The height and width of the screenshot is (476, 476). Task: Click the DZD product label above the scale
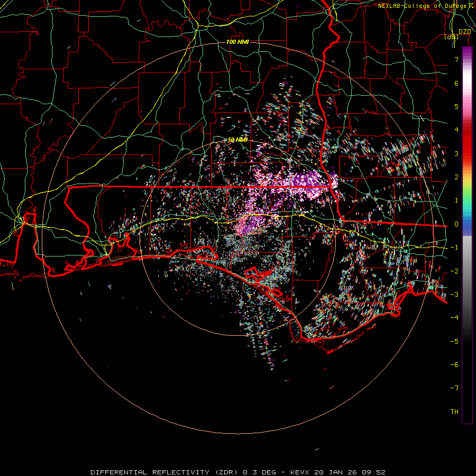tap(465, 32)
